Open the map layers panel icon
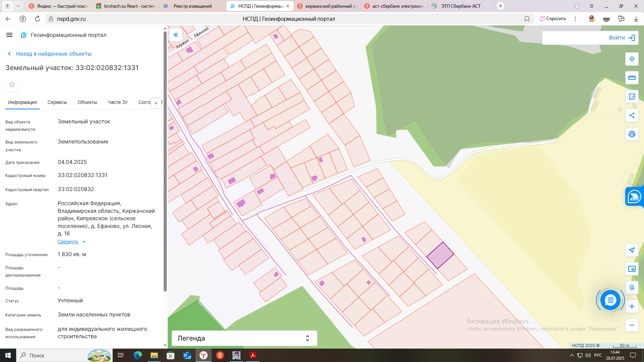 (632, 59)
